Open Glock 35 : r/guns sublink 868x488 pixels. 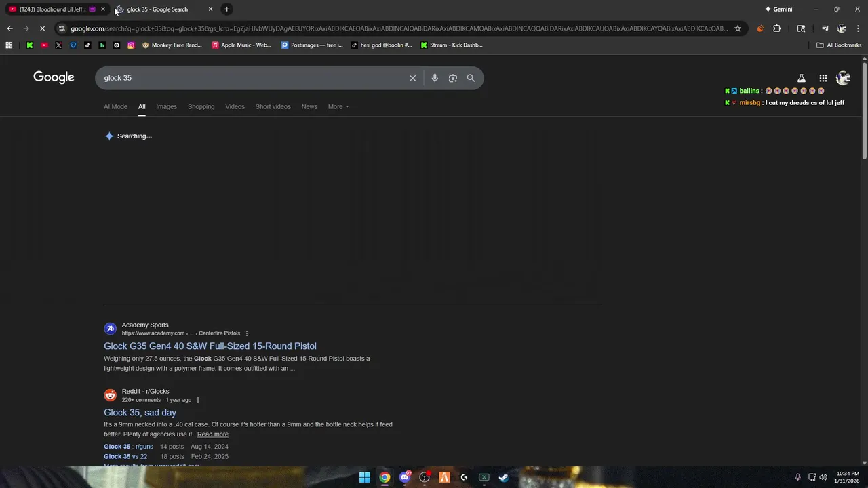128,447
